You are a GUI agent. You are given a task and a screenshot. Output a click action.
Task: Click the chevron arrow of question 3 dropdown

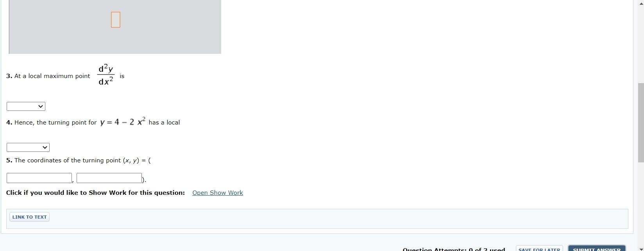click(x=40, y=106)
